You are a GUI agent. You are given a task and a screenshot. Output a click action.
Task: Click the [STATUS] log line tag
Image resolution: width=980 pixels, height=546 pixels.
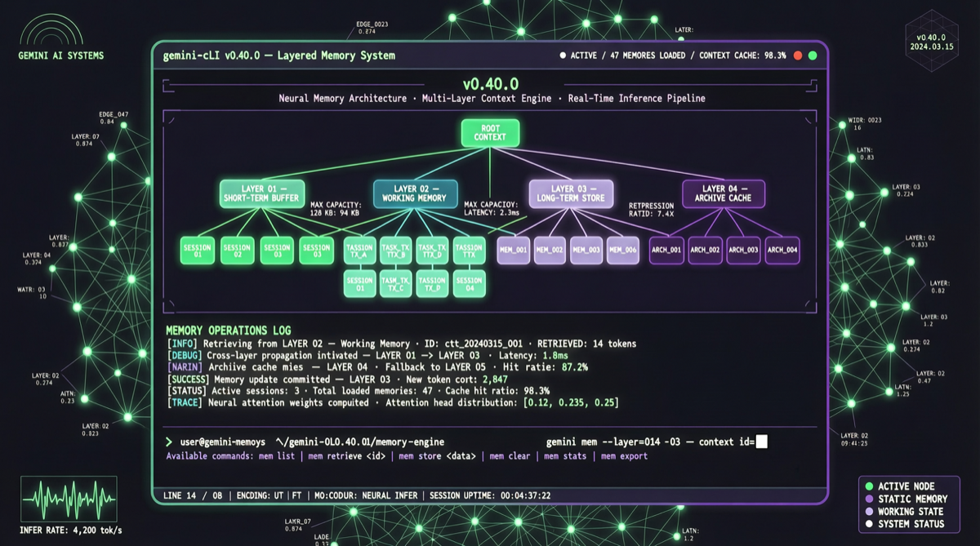(x=185, y=391)
